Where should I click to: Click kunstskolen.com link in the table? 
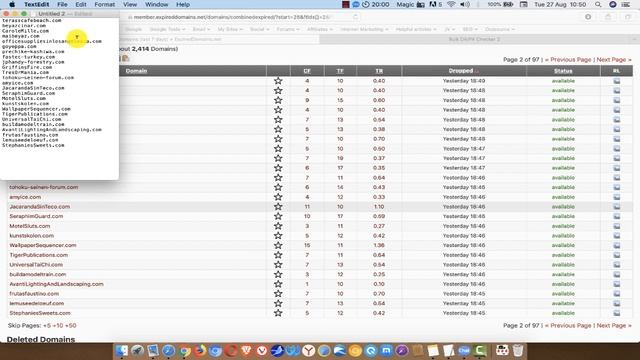point(31,236)
